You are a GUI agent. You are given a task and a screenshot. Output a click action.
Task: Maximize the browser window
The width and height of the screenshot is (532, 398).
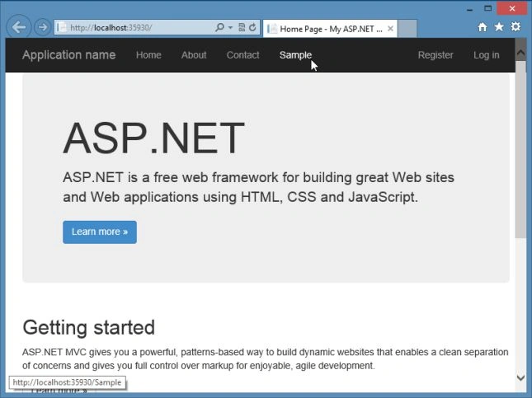pyautogui.click(x=488, y=8)
